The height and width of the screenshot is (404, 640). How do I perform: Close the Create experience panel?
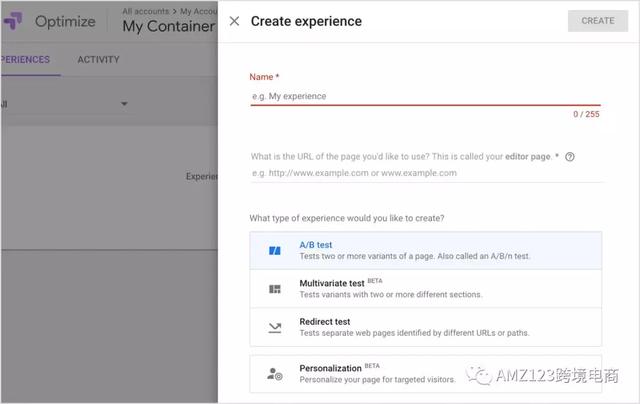234,21
